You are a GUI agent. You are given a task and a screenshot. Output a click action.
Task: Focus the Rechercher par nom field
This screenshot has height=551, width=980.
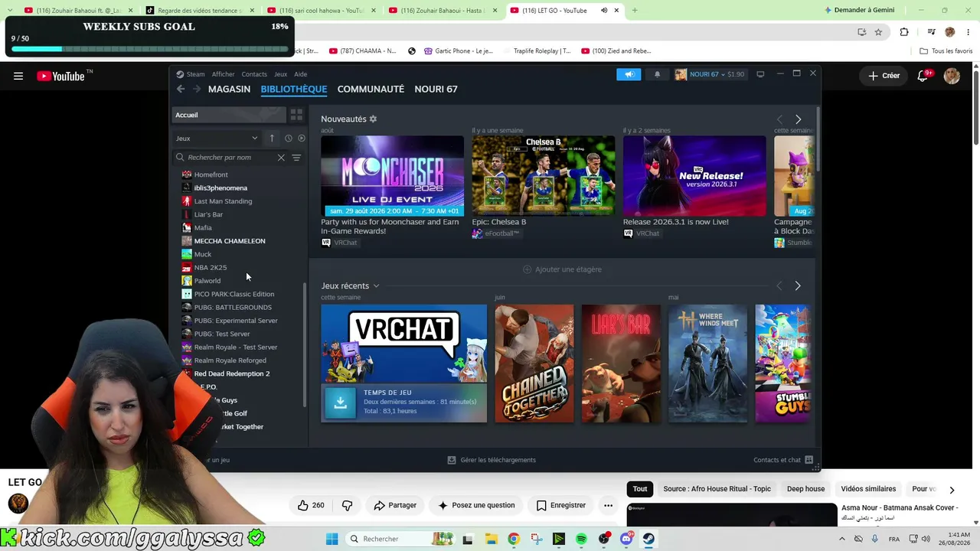pos(230,158)
